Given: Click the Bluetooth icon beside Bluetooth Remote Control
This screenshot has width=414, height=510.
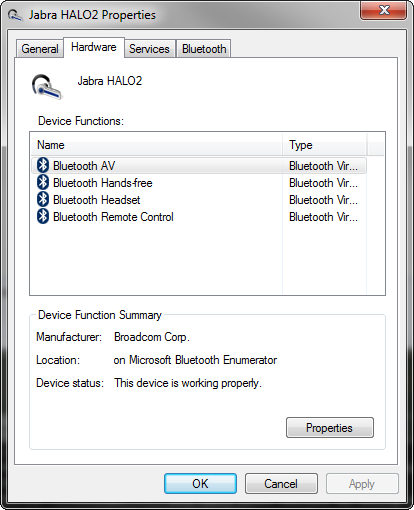Looking at the screenshot, I should point(43,216).
